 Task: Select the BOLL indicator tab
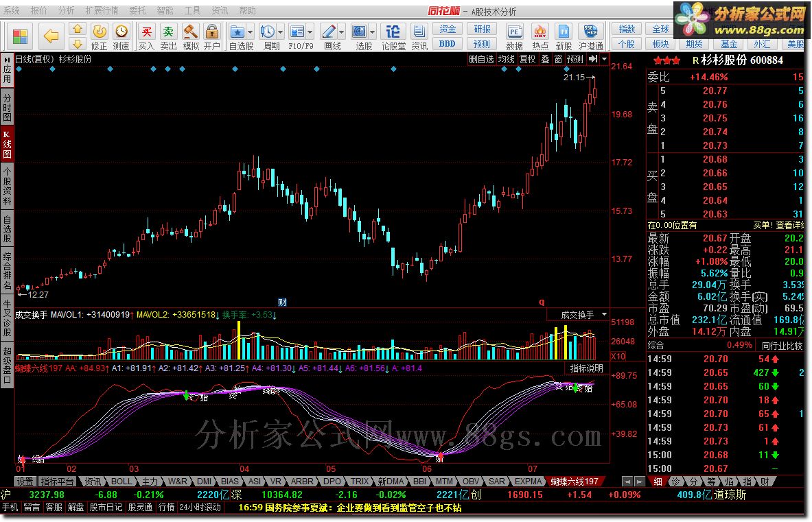121,482
